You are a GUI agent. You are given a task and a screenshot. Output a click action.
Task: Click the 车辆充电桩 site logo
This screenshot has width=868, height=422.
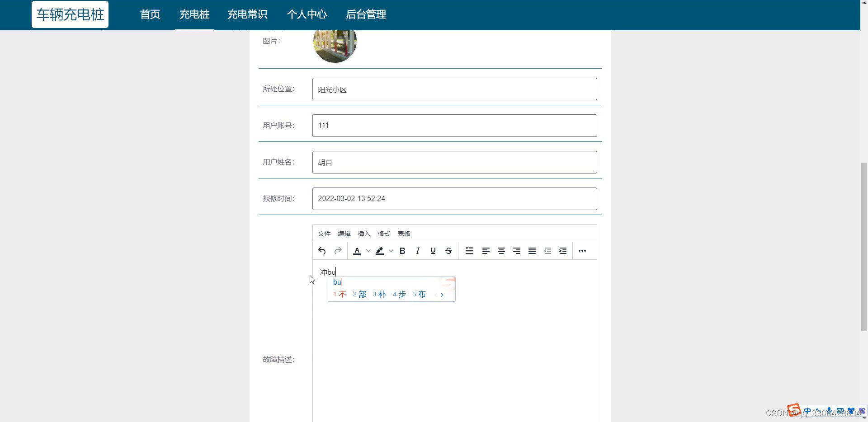[x=70, y=14]
